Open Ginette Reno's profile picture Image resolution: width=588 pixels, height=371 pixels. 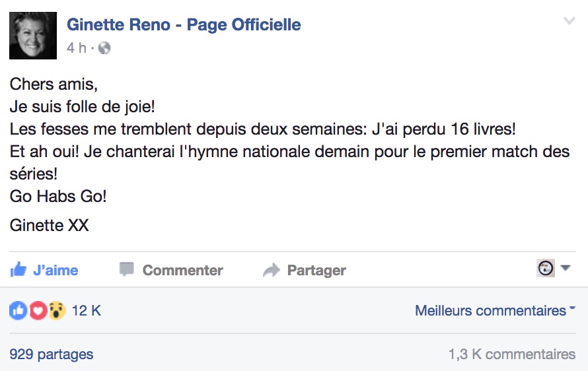pyautogui.click(x=33, y=36)
